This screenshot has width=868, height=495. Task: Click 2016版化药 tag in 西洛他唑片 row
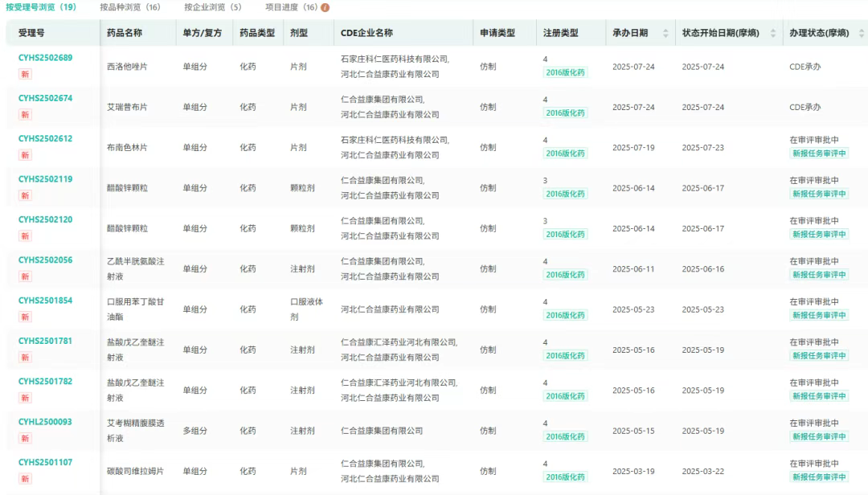click(x=565, y=72)
